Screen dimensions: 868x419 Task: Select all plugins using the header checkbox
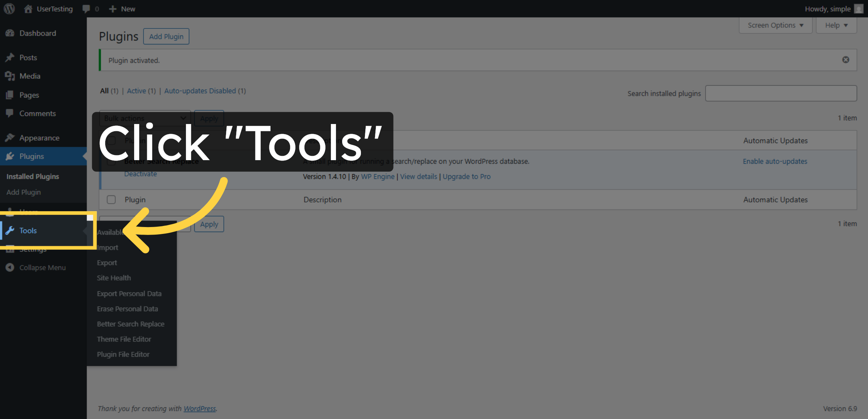111,140
